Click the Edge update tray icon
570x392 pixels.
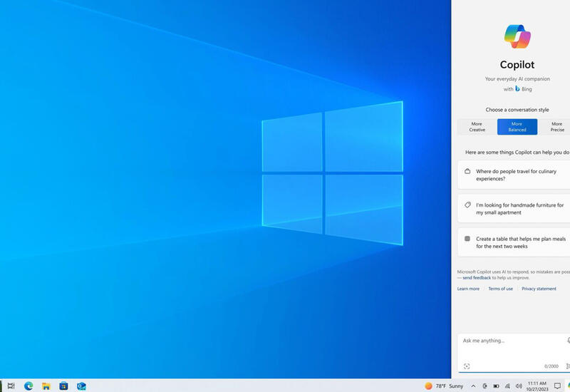[484, 386]
